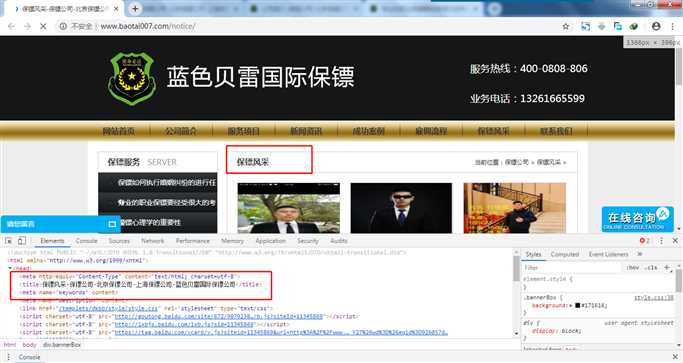Show more sidebar tabs with the chevron
The height and width of the screenshot is (363, 683).
pos(640,254)
